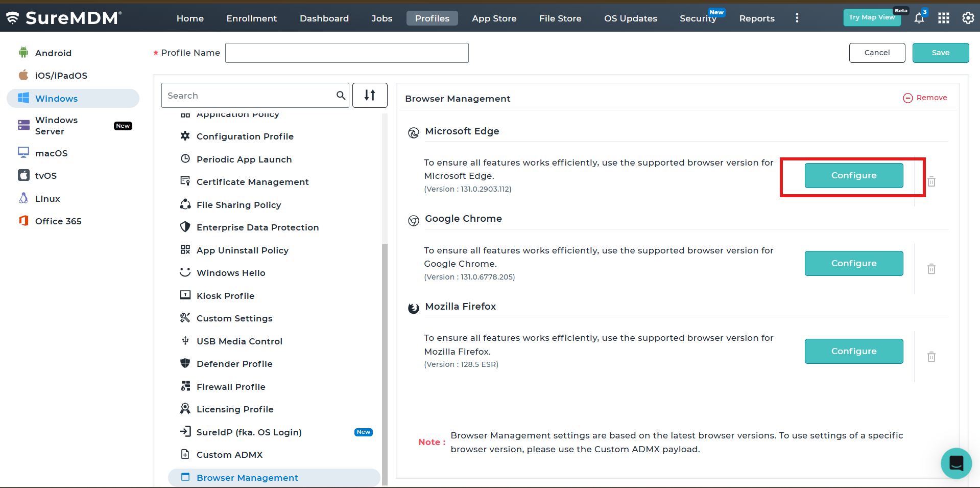This screenshot has height=488, width=980.
Task: Open the notifications bell icon
Action: click(x=919, y=18)
